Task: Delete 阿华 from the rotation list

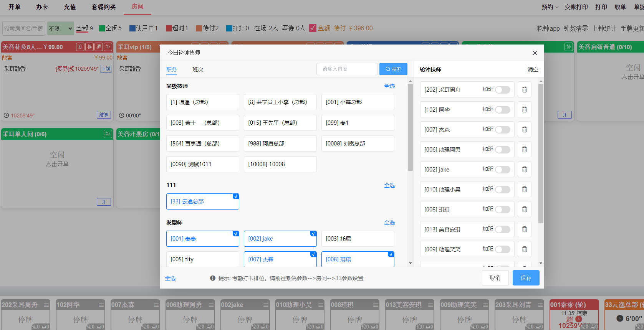Action: click(x=524, y=110)
